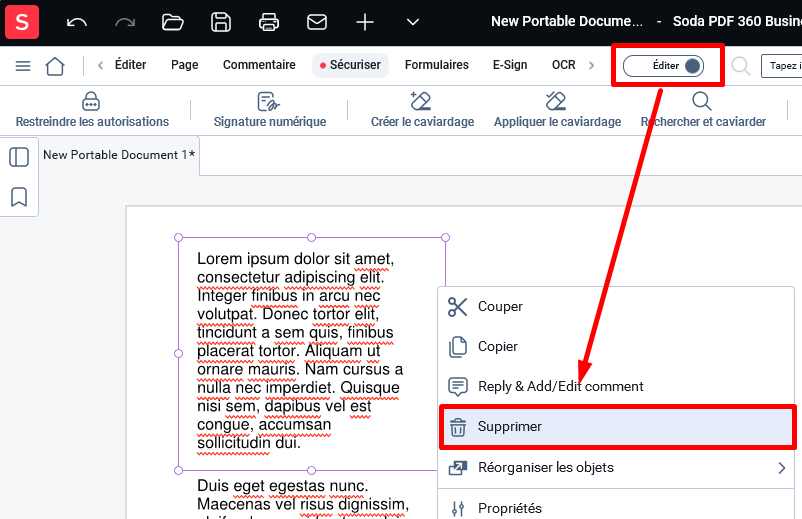Viewport: 802px width, 519px height.
Task: Toggle the side panel icon
Action: point(19,157)
